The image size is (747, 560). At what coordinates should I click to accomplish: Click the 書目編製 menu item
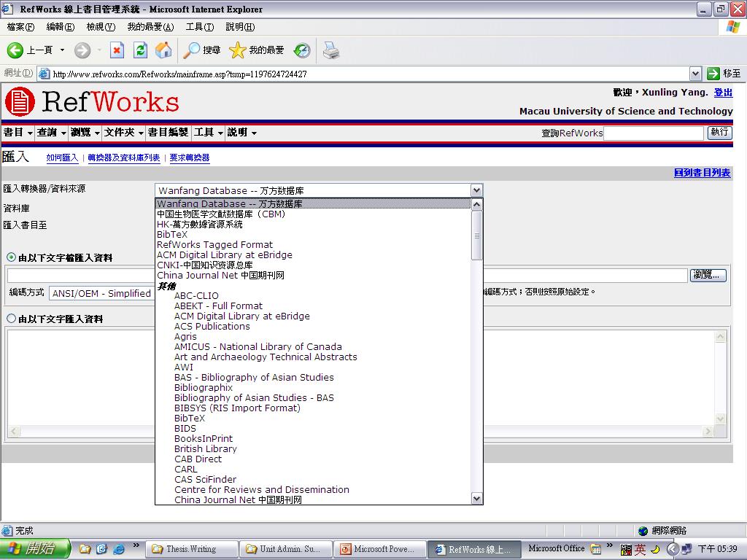(x=169, y=133)
